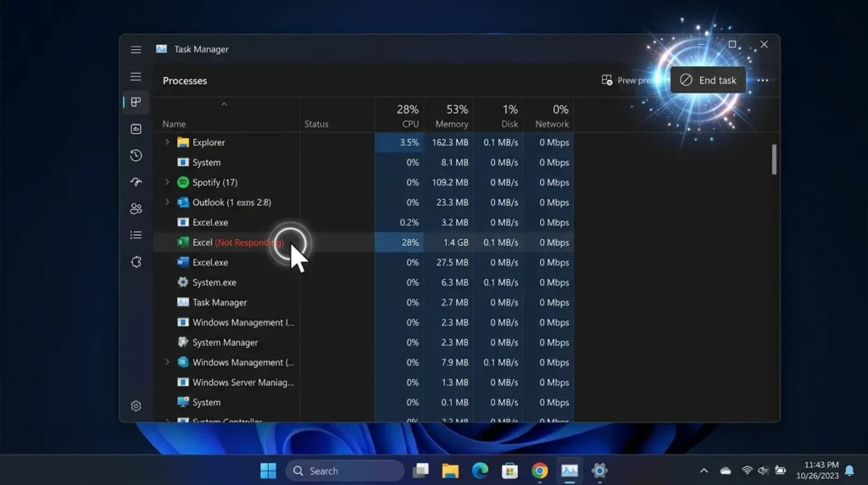Click the 162.3 MB memory cell
The image size is (868, 485).
[450, 142]
